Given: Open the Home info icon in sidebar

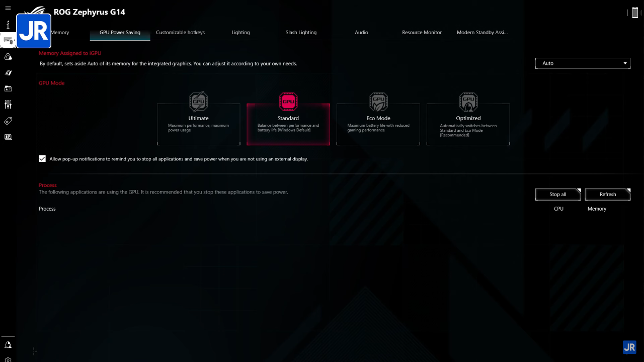Looking at the screenshot, I should pos(8,25).
